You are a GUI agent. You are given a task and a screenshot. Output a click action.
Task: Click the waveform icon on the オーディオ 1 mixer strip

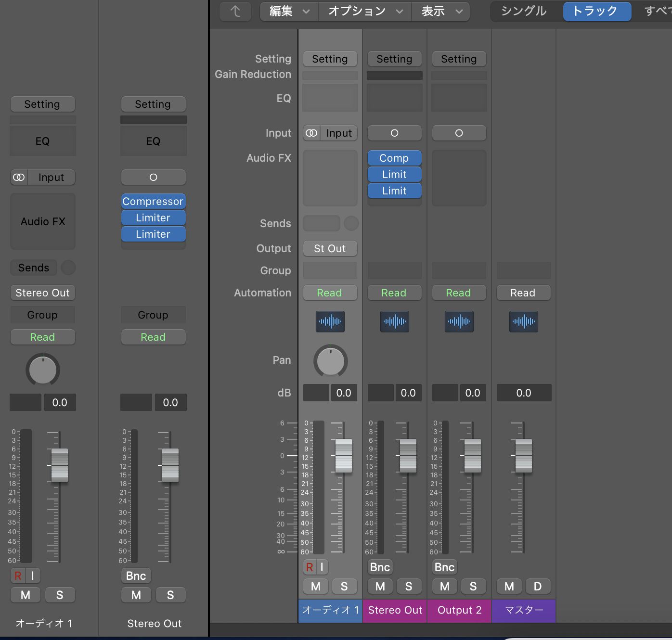pos(330,321)
